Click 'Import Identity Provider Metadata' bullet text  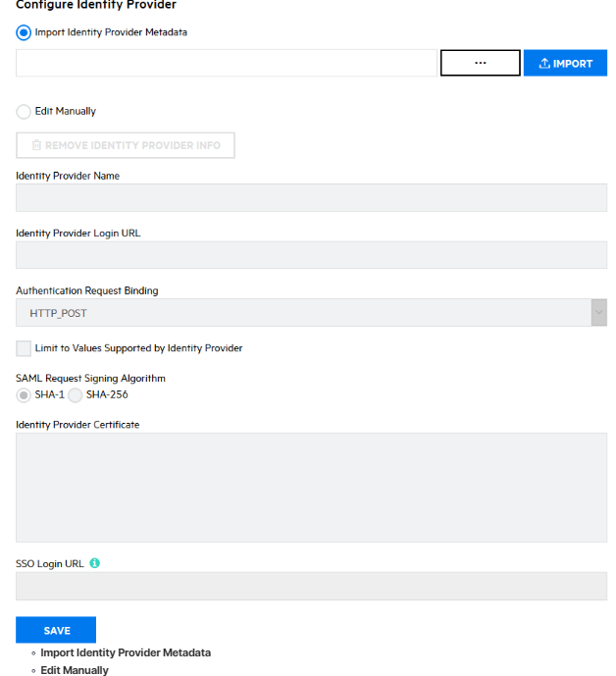coord(126,652)
